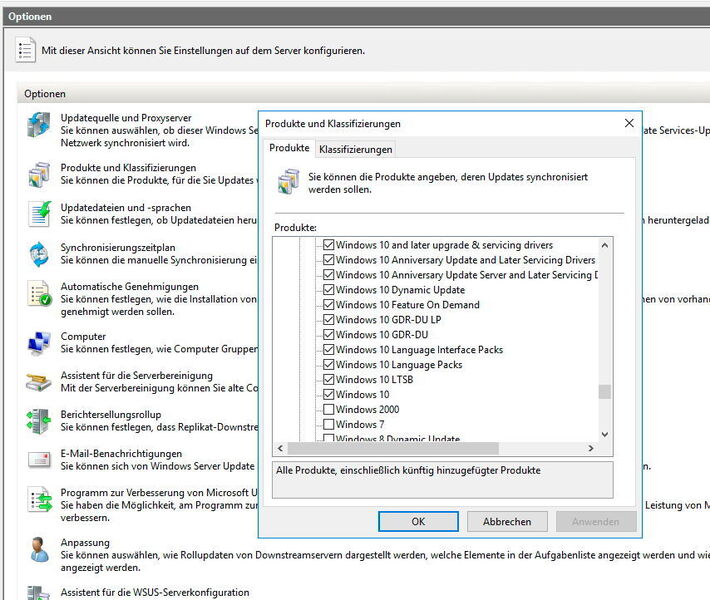
Task: Uncheck the plain Windows 10 checkbox
Action: point(329,394)
